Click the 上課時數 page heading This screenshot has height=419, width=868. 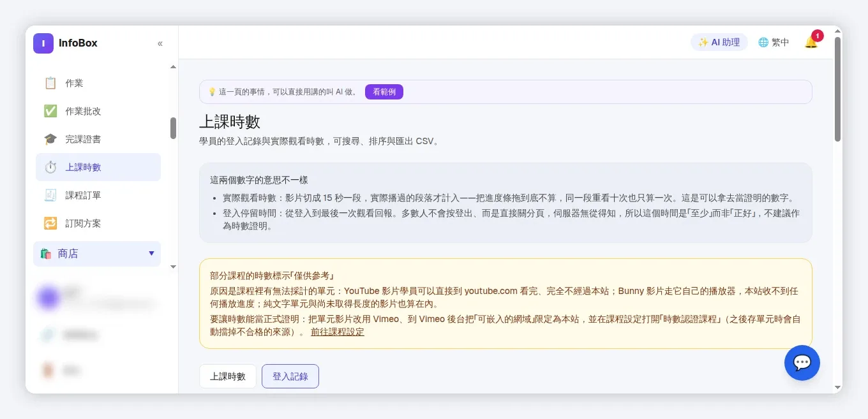pyautogui.click(x=230, y=122)
